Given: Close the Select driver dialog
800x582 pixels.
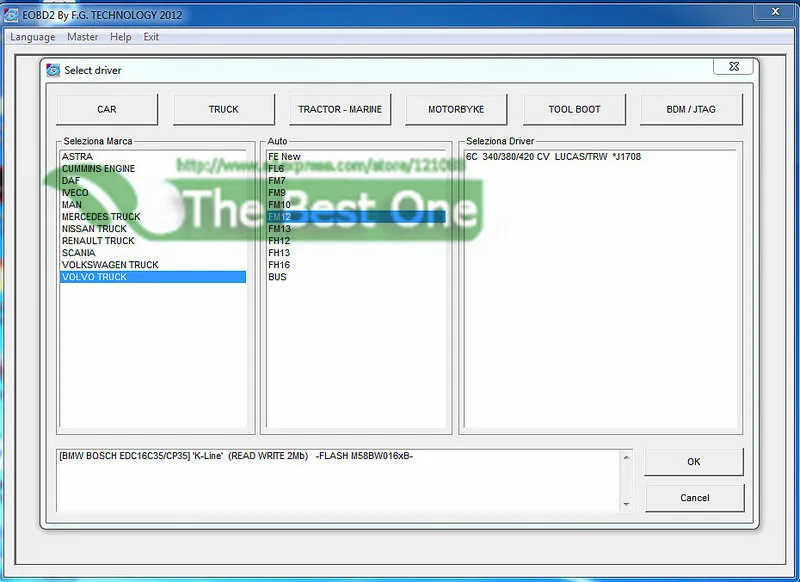Looking at the screenshot, I should pos(734,66).
